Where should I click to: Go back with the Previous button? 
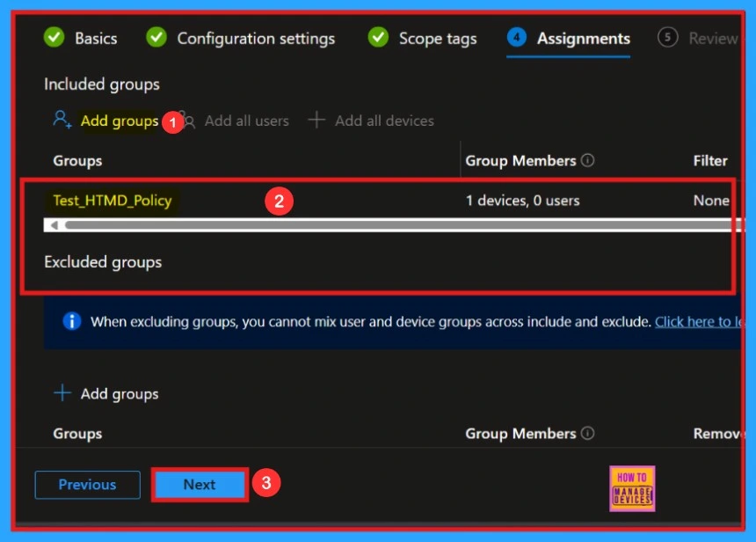pyautogui.click(x=87, y=485)
